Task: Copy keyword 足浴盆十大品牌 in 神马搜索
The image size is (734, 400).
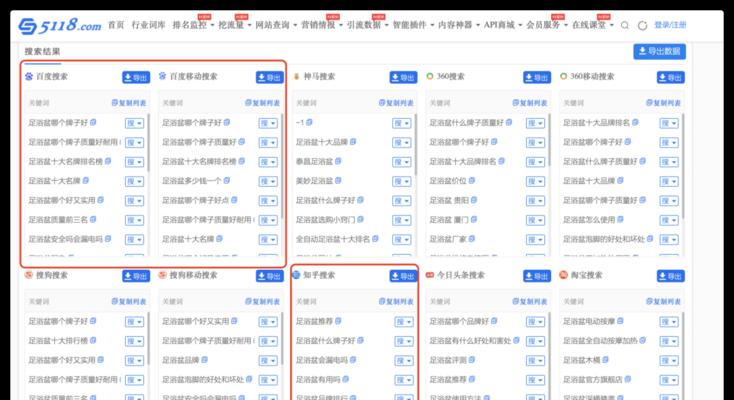Action: coord(353,141)
